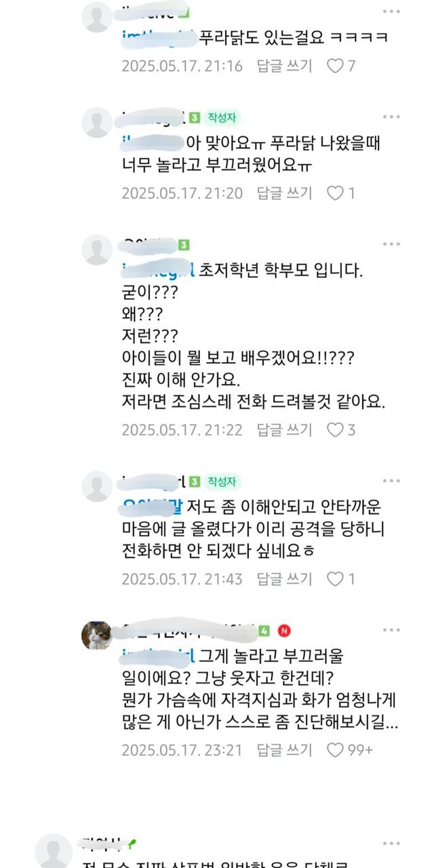Like the 21:16 comment with 7 hearts

(x=335, y=66)
